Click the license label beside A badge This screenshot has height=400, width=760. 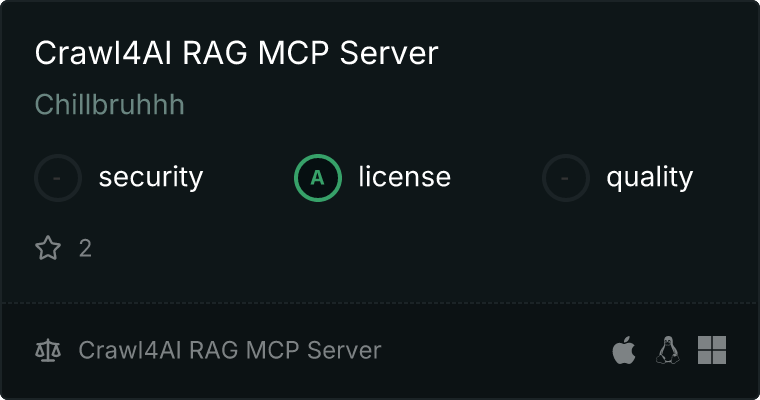click(405, 176)
